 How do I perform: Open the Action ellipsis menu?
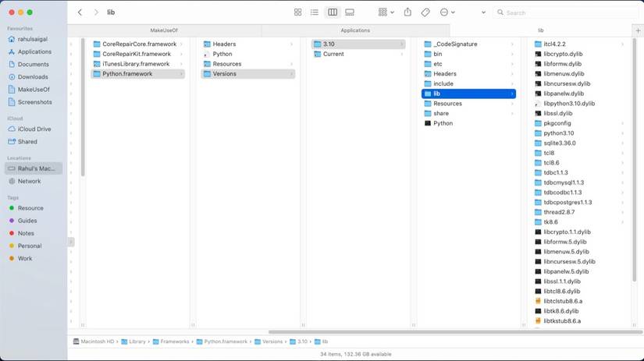(x=447, y=12)
